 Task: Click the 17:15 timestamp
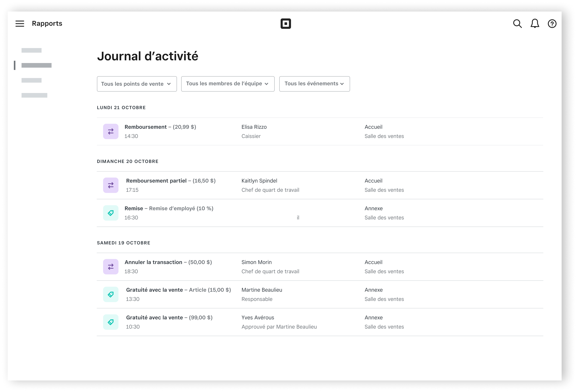(x=132, y=190)
